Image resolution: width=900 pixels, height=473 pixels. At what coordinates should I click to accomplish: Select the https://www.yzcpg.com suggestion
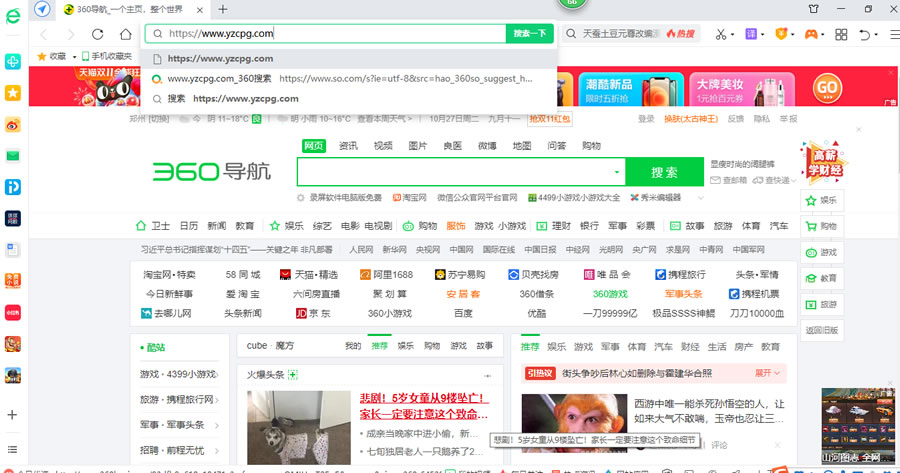tap(349, 59)
